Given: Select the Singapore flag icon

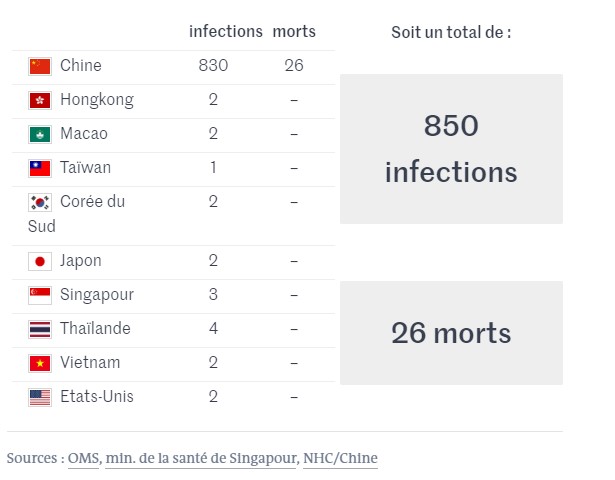Looking at the screenshot, I should 39,296.
